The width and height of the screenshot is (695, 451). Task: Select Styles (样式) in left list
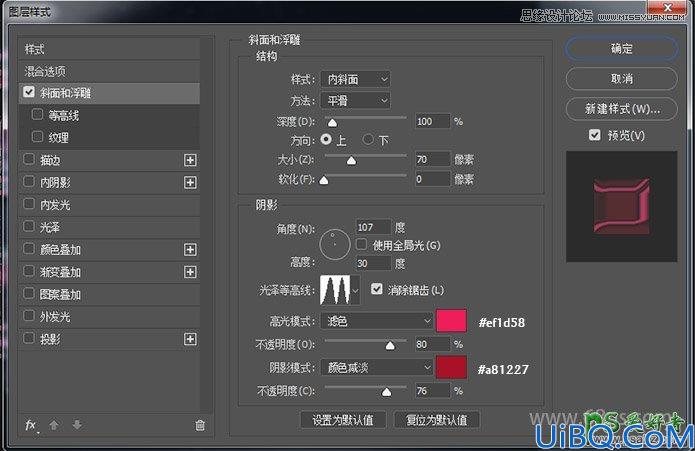109,49
